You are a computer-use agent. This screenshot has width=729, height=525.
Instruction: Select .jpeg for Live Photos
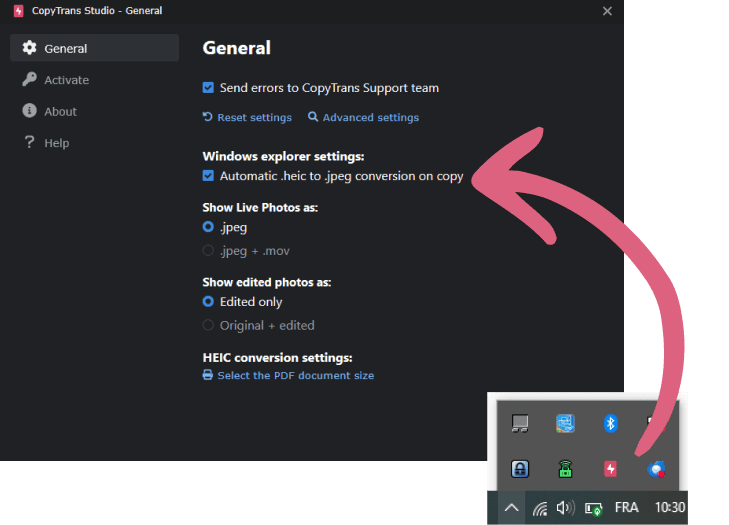208,227
